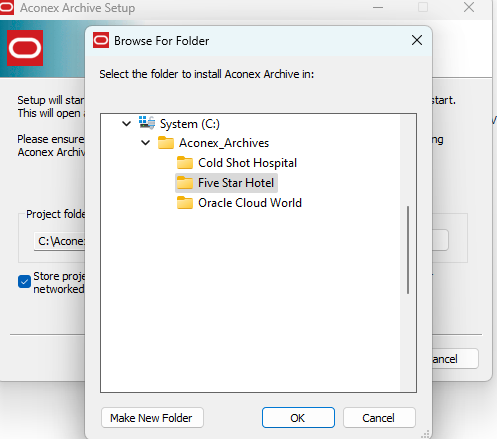Click the Aconex_Archives folder icon
The width and height of the screenshot is (497, 439).
point(166,143)
